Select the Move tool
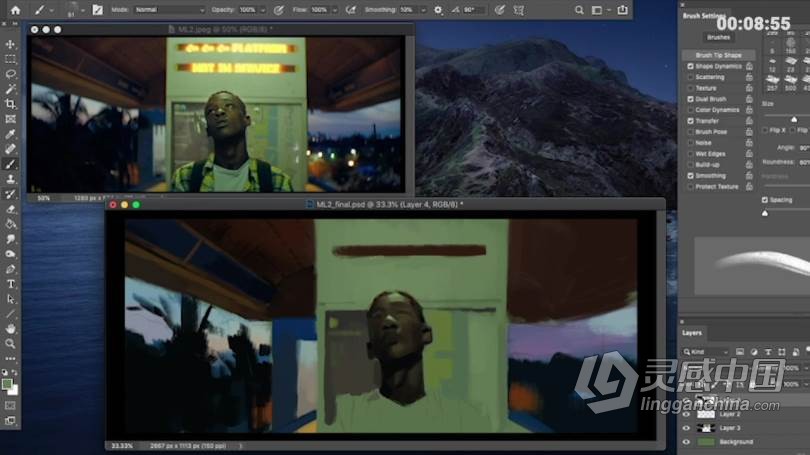This screenshot has height=455, width=810. [10, 44]
